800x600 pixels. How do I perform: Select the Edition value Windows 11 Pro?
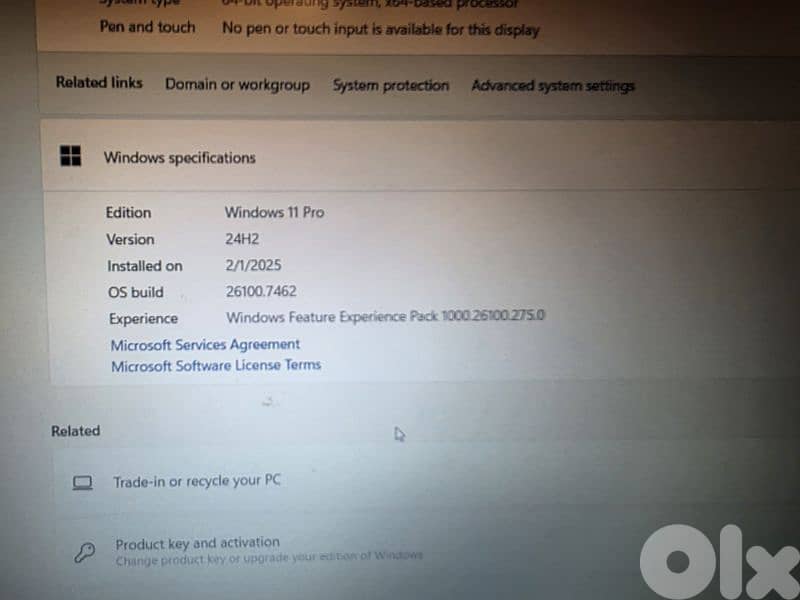tap(274, 213)
